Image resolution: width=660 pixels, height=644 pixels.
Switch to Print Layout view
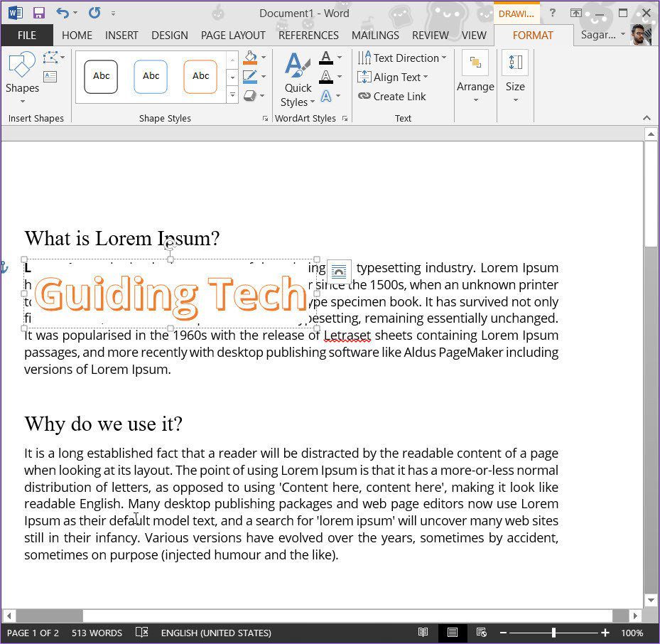tap(453, 633)
